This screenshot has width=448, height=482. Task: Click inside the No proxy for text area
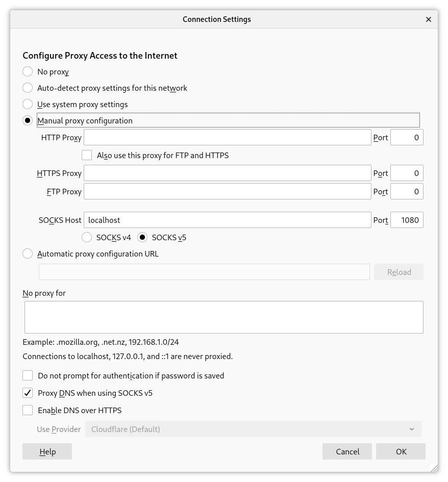click(x=223, y=317)
